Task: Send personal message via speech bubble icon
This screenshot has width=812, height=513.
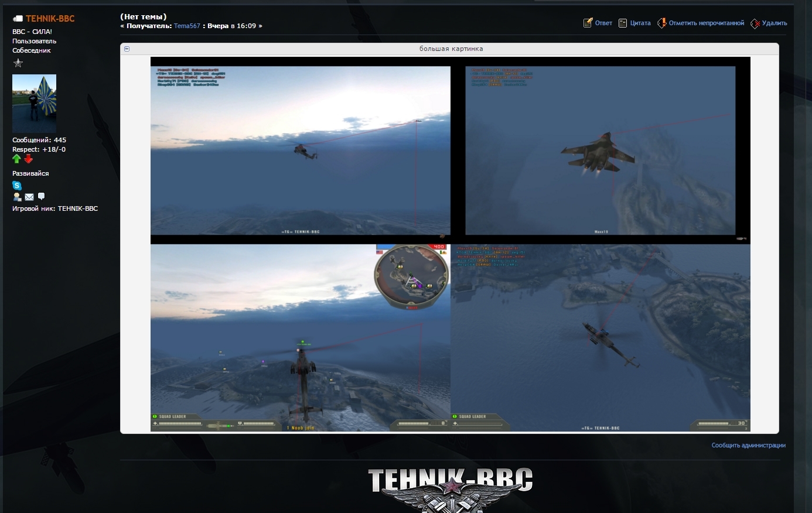Action: point(41,196)
